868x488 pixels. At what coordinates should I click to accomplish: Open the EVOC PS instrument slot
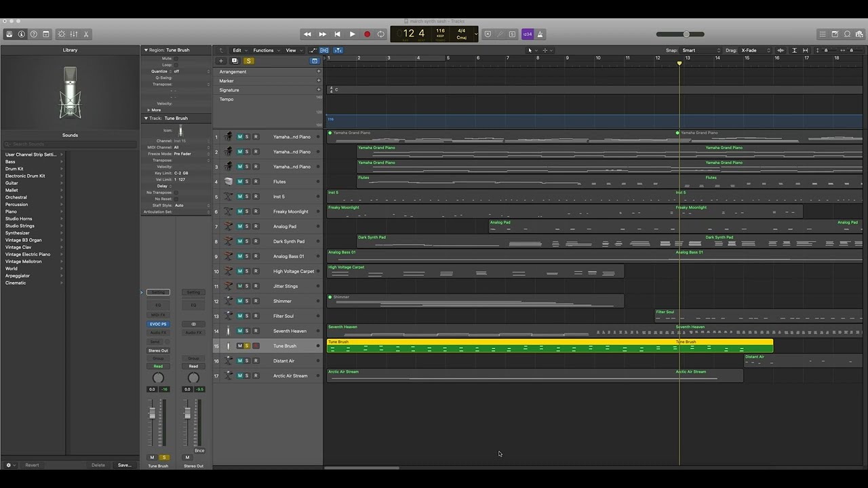pyautogui.click(x=158, y=324)
